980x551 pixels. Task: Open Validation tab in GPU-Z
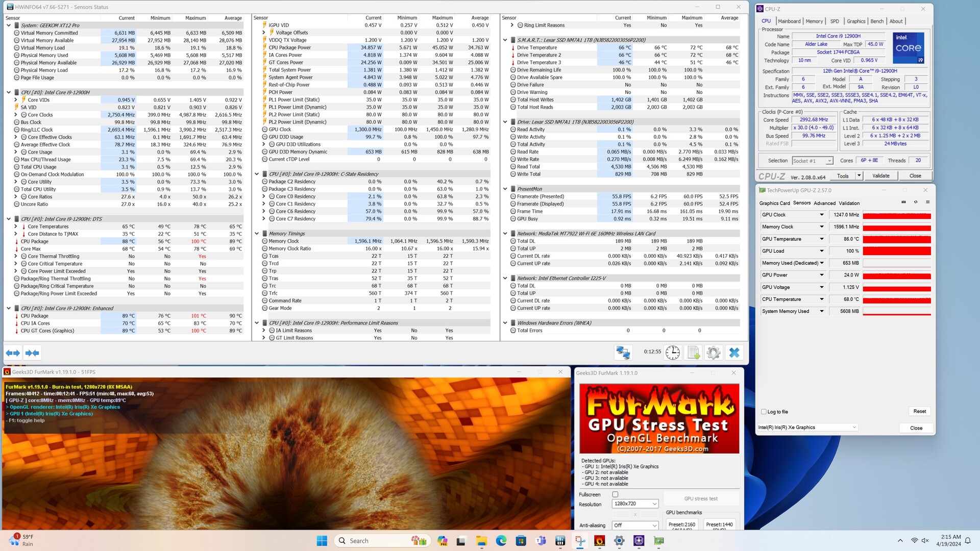pos(849,203)
